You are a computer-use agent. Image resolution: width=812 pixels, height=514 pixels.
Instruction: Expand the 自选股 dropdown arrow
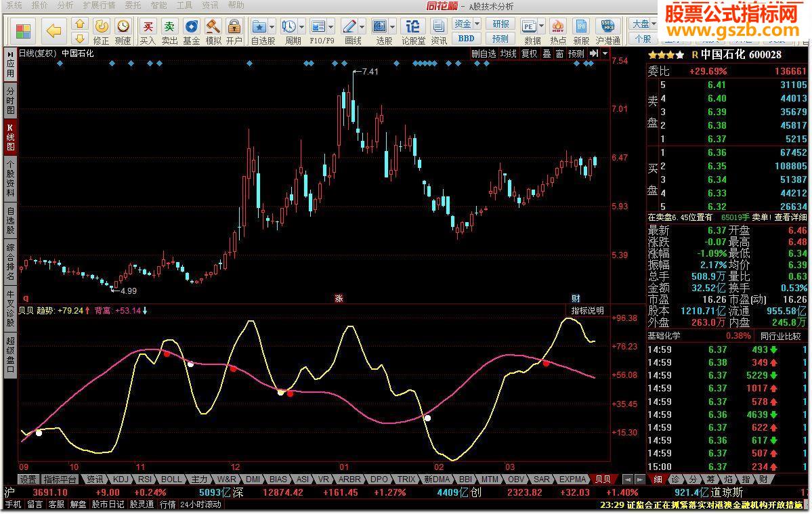point(272,26)
